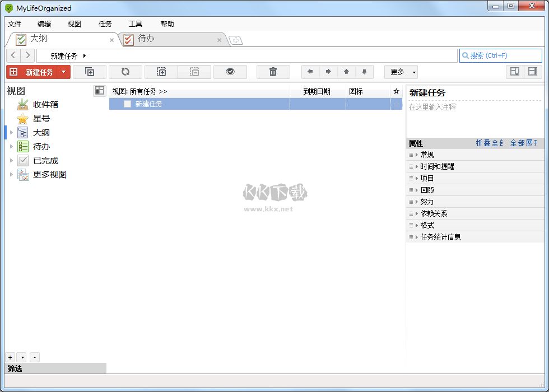The image size is (549, 392).
Task: Click the sync/refresh toolbar icon
Action: coord(125,72)
